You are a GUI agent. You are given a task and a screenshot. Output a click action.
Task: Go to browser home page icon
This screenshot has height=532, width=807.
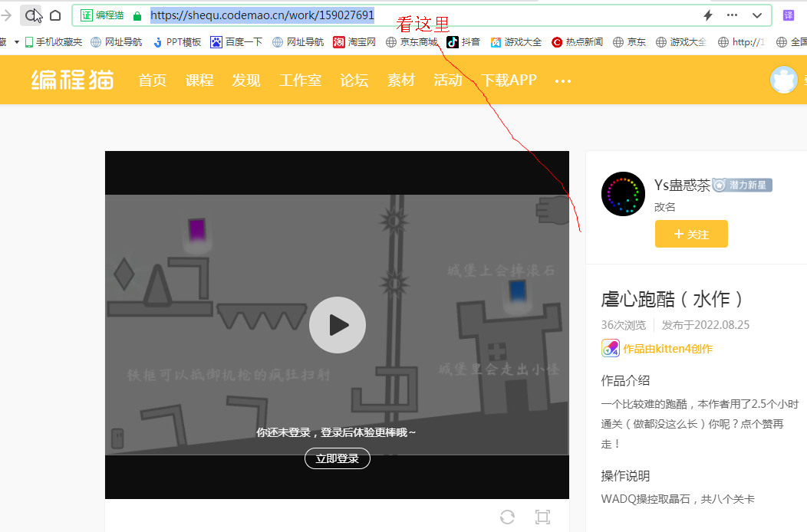point(55,15)
